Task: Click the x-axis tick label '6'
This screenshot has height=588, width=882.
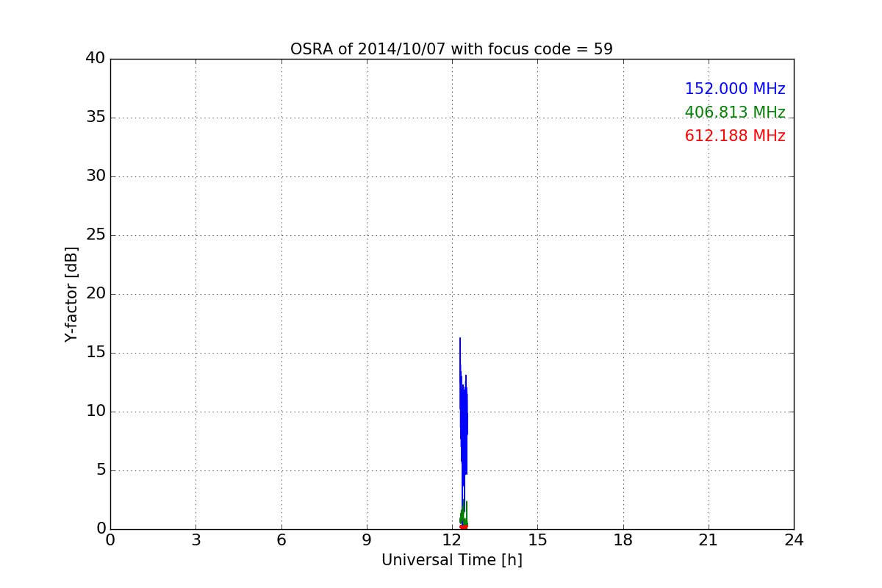Action: [x=282, y=540]
